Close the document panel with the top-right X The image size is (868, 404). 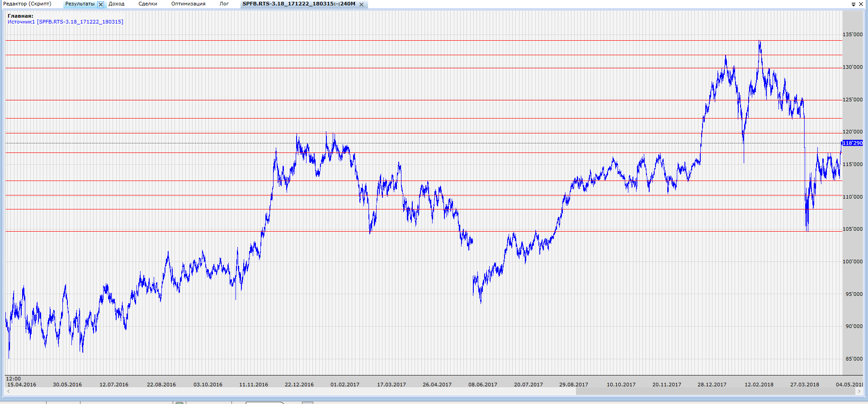(x=861, y=4)
